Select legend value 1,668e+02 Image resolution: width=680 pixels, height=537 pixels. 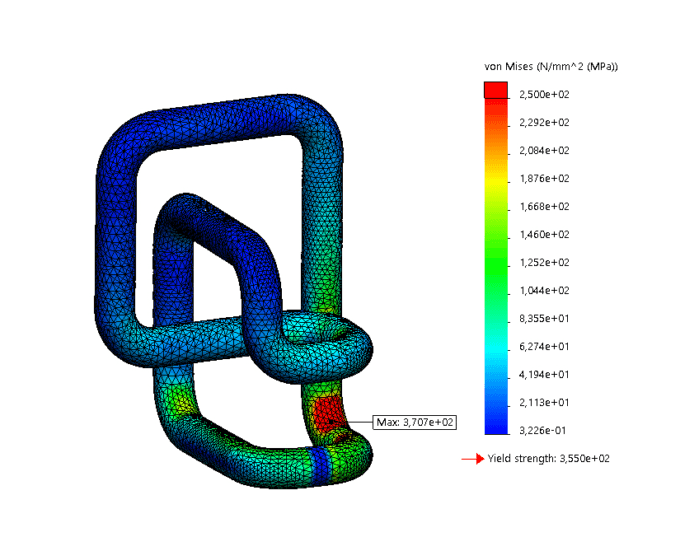(x=544, y=206)
